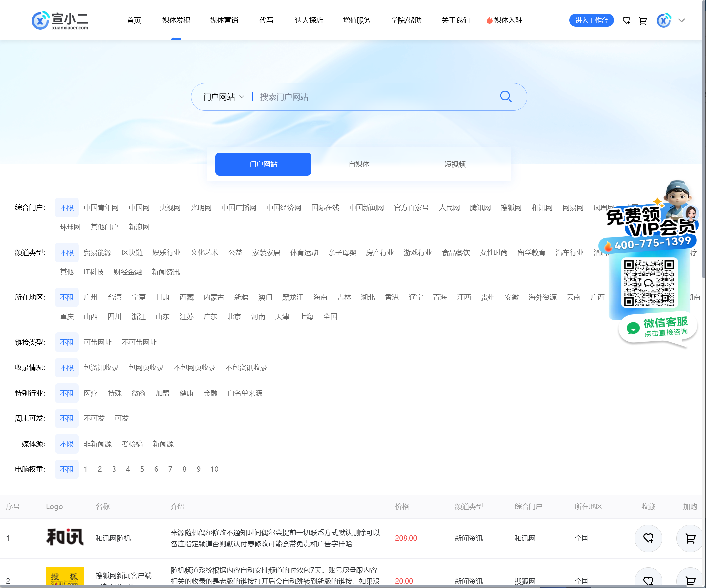706x588 pixels.
Task: Filter 综合门户 by 新浪网
Action: click(x=139, y=227)
